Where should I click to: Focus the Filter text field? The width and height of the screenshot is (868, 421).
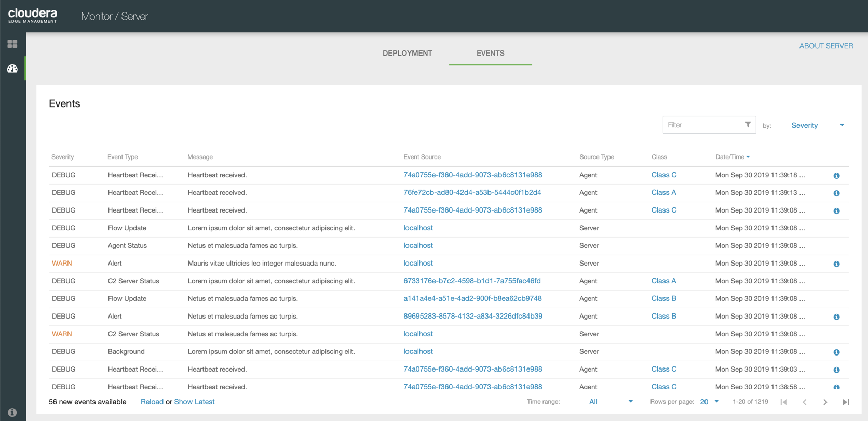click(x=702, y=125)
